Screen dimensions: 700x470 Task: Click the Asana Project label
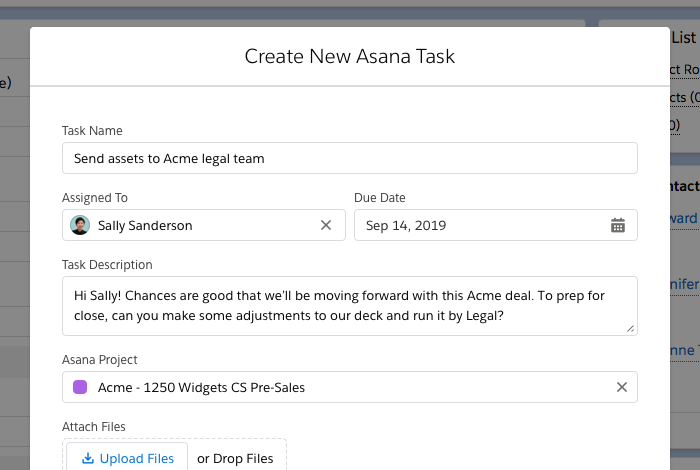(100, 360)
